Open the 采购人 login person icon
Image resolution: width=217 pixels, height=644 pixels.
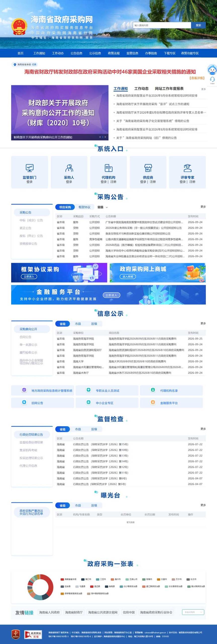[x=69, y=168]
